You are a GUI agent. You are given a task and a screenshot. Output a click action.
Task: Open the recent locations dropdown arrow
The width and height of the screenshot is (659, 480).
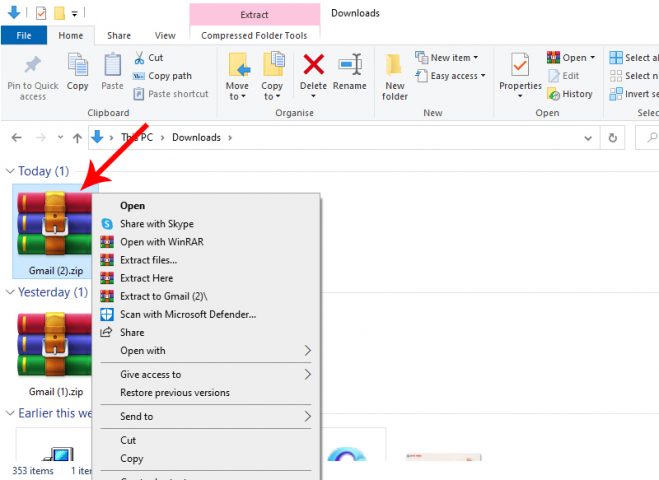point(60,137)
